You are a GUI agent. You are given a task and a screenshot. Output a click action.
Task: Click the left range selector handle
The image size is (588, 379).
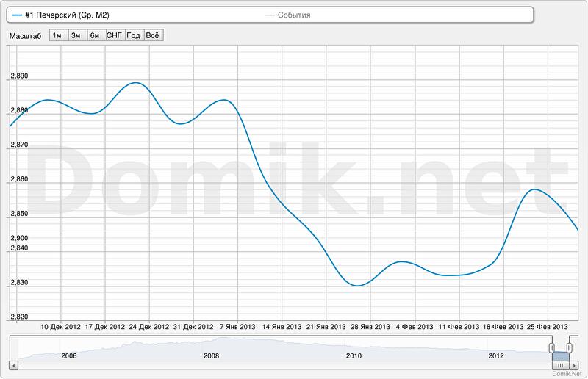click(551, 347)
